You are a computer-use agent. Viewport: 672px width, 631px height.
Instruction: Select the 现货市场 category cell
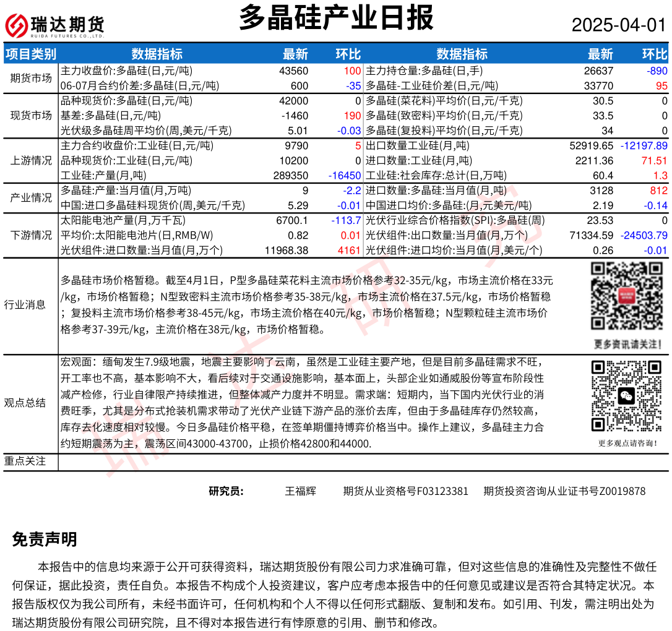(31, 115)
